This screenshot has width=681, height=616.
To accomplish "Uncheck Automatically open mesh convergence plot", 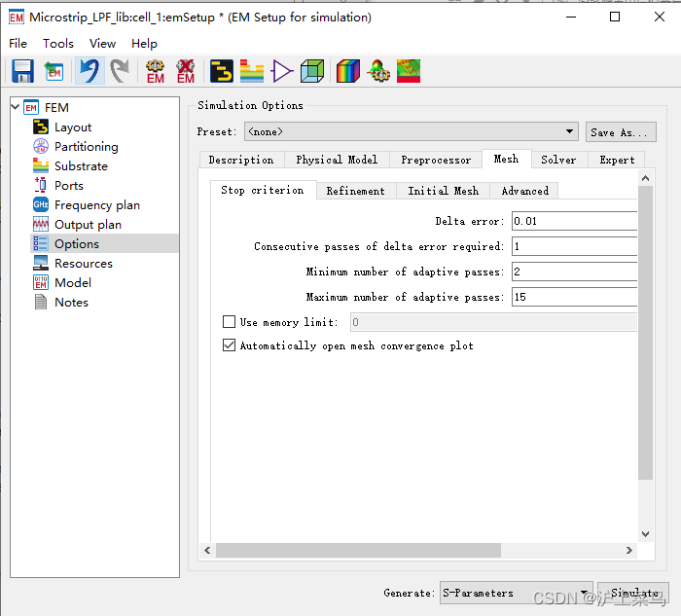I will 229,344.
